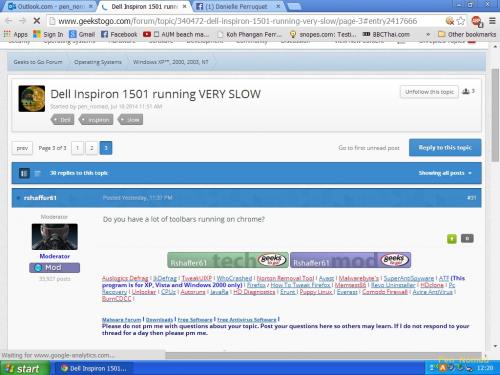Click the vertical page scrollbar thumb
The width and height of the screenshot is (500, 375).
pyautogui.click(x=495, y=115)
